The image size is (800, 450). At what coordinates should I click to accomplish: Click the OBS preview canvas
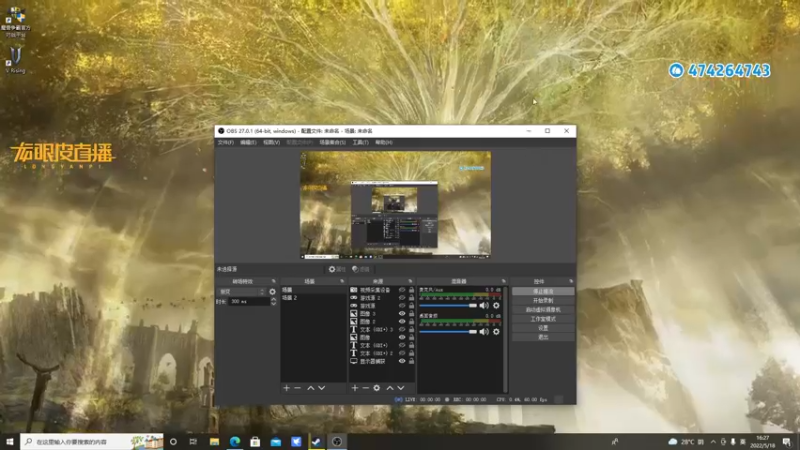tap(395, 205)
